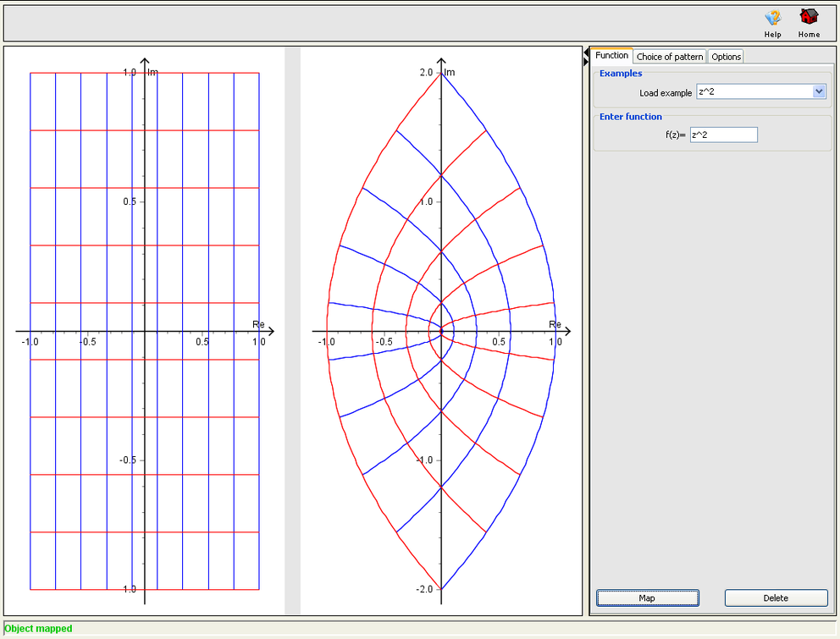Click inside the f(z)= input field
Screen dimensions: 840x639
pyautogui.click(x=723, y=134)
